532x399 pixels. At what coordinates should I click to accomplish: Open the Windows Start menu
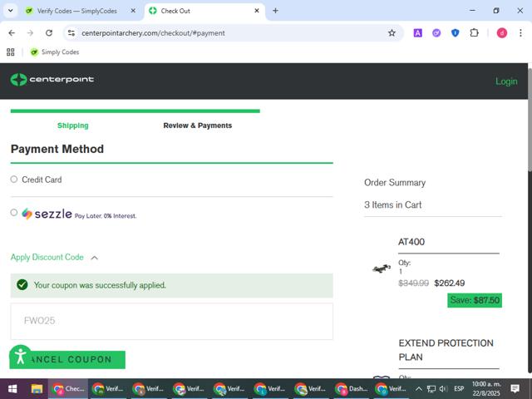click(x=12, y=389)
